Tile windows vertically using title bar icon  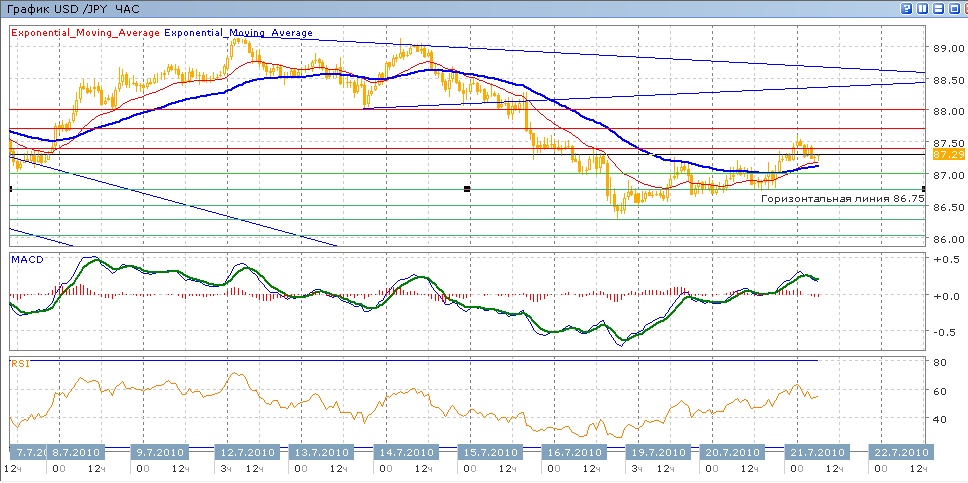[921, 8]
